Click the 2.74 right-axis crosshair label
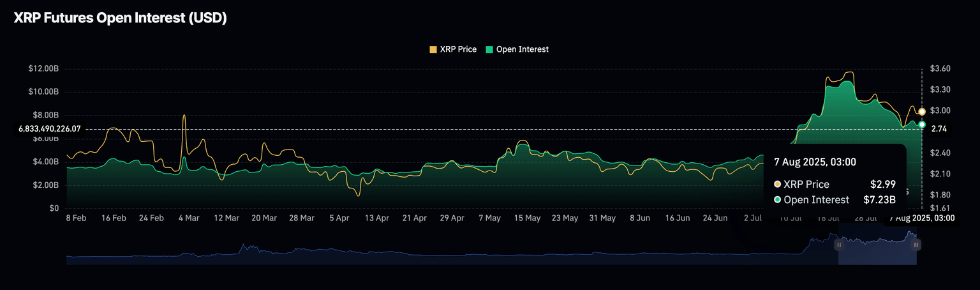 tap(939, 129)
